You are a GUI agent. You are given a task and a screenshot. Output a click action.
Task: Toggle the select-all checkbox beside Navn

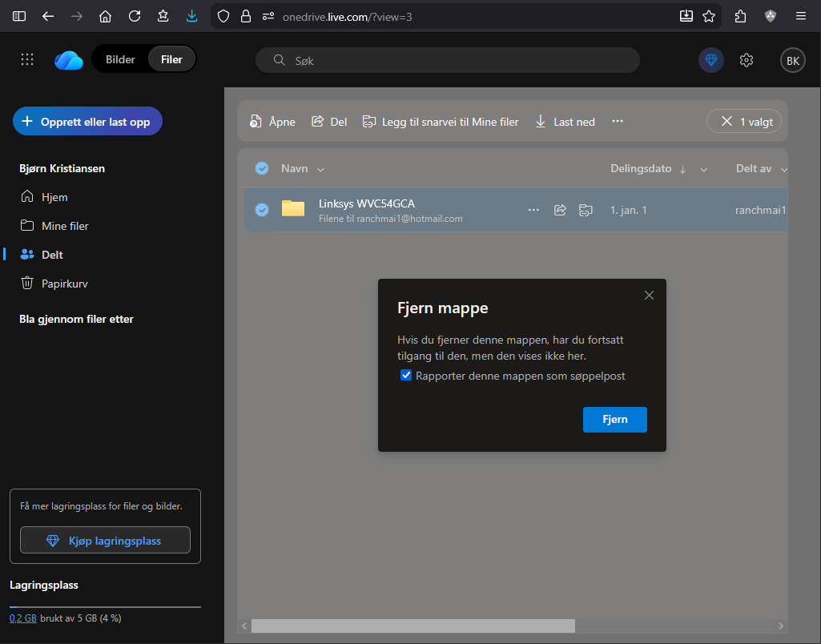pyautogui.click(x=262, y=168)
